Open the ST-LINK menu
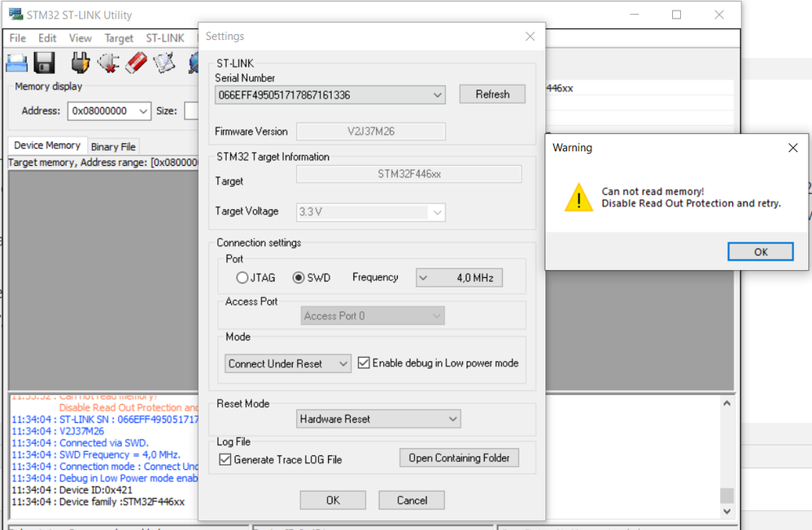Viewport: 812px width, 530px height. coord(165,38)
